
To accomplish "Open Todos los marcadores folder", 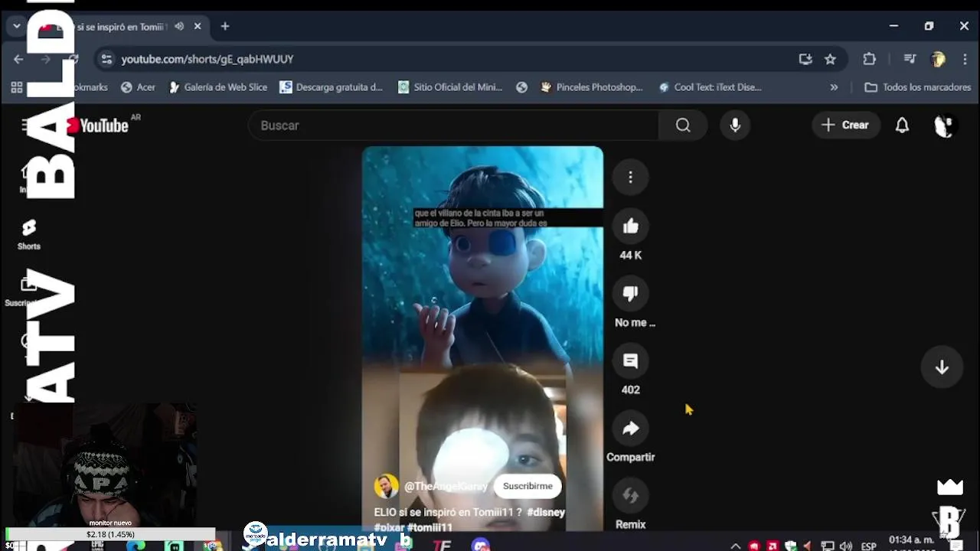I will pyautogui.click(x=917, y=87).
